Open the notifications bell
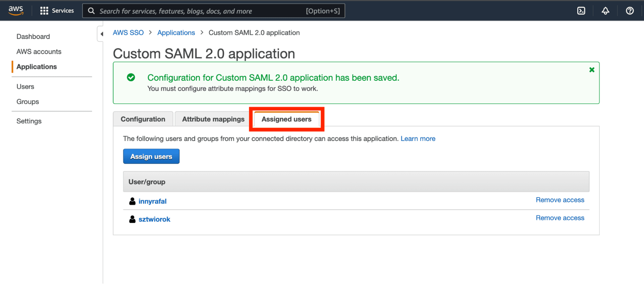 605,11
